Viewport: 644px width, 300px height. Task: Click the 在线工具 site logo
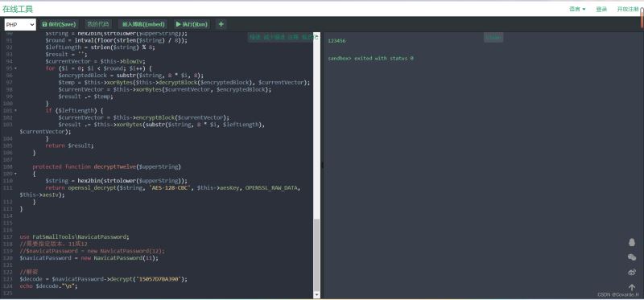tap(18, 9)
